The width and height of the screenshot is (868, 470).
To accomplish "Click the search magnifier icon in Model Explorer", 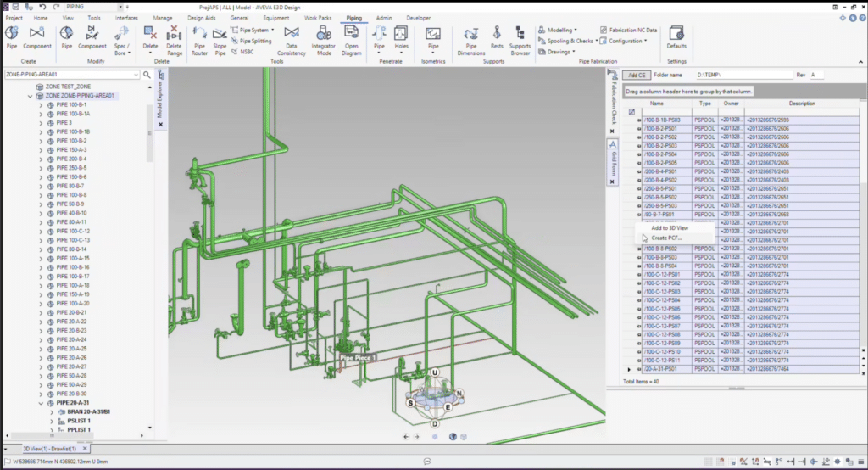I will tap(147, 75).
